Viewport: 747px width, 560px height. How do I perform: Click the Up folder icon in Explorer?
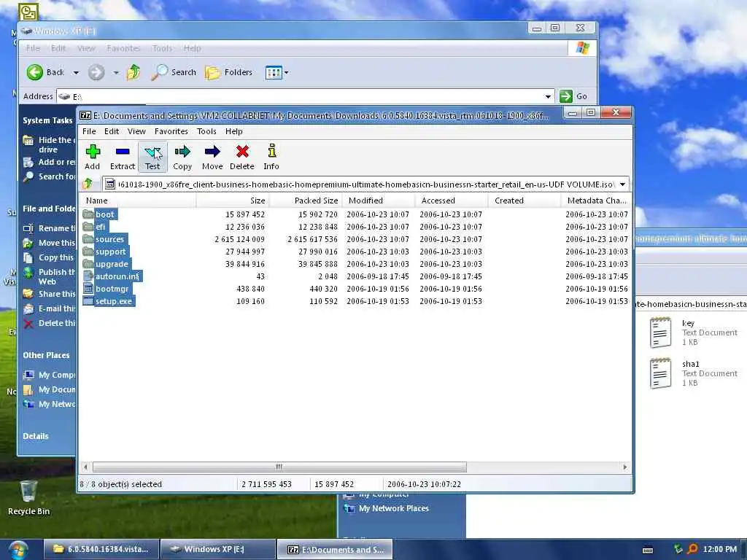point(133,72)
